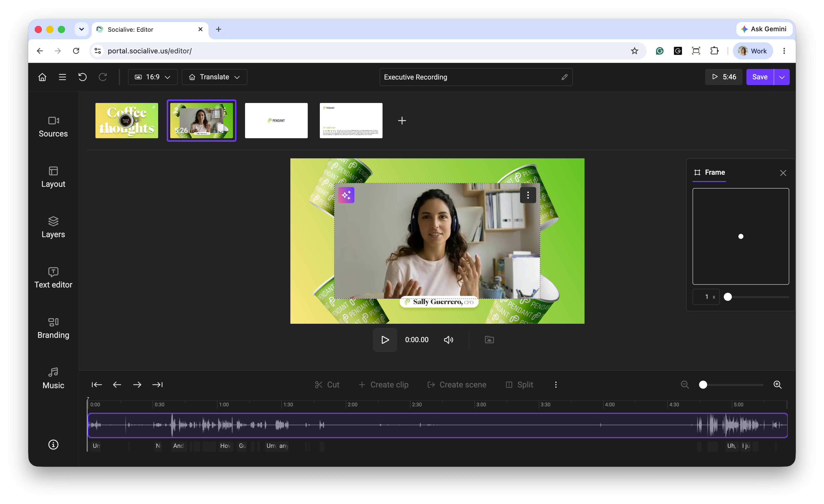Zoom in the timeline

tap(777, 385)
